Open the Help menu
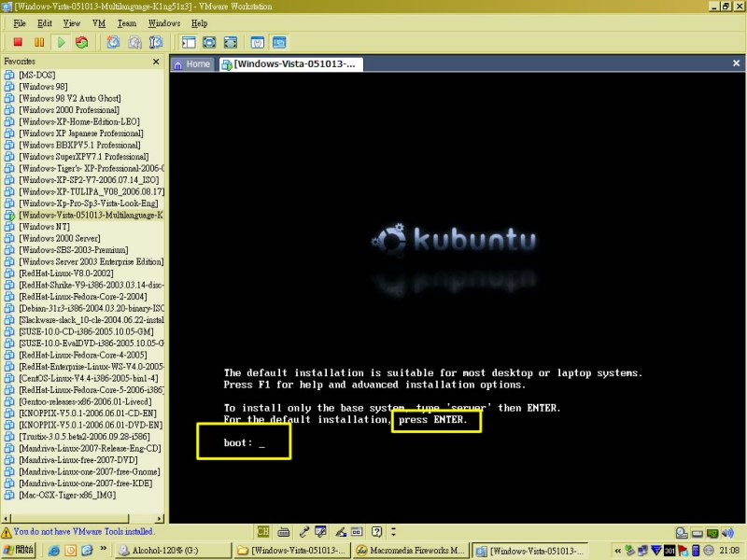 (200, 22)
